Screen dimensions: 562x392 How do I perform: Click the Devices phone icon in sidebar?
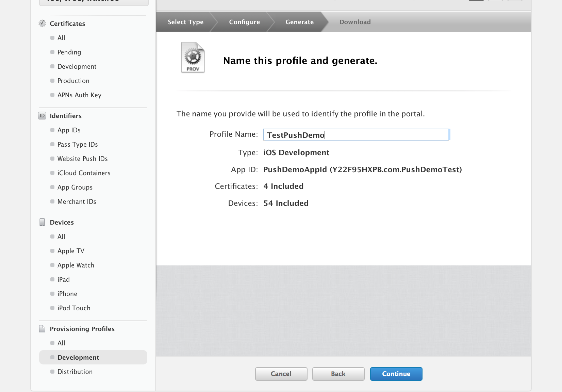tap(42, 222)
